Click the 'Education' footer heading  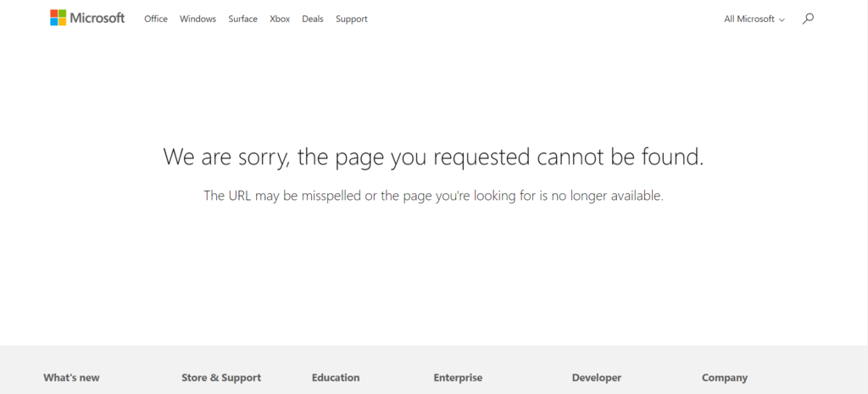click(336, 378)
